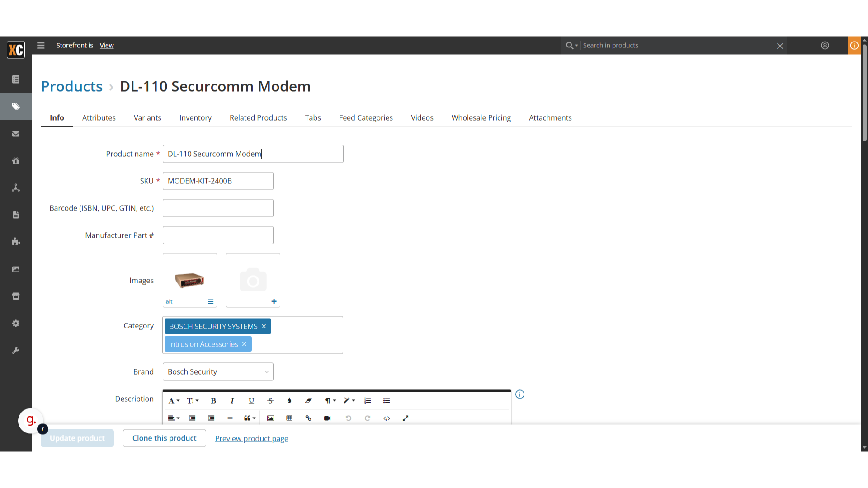This screenshot has width=868, height=488.
Task: Click the modem product image thumbnail
Action: click(190, 280)
